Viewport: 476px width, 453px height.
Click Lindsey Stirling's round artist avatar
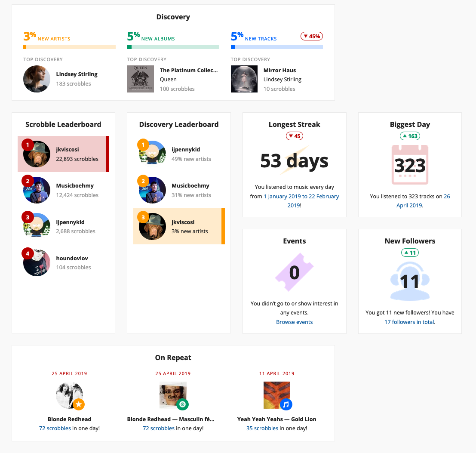click(37, 79)
